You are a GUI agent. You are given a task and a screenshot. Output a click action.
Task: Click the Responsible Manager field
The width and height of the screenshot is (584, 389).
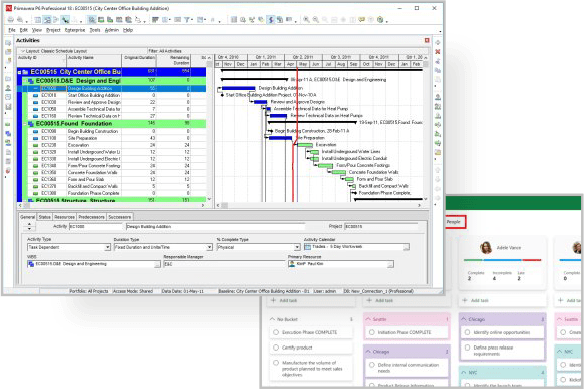pos(224,264)
